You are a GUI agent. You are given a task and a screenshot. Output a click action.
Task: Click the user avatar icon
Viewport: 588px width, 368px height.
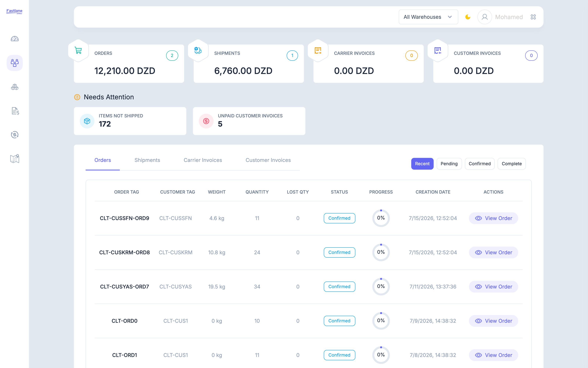point(485,17)
